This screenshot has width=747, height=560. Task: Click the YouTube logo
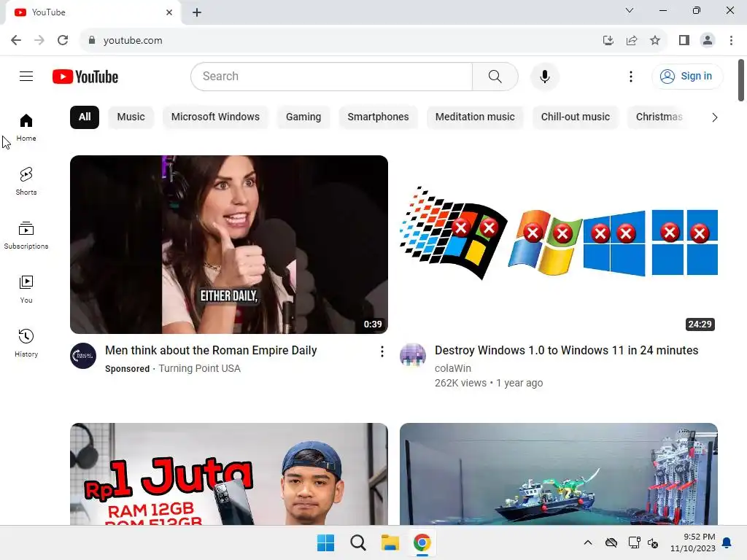click(x=85, y=77)
